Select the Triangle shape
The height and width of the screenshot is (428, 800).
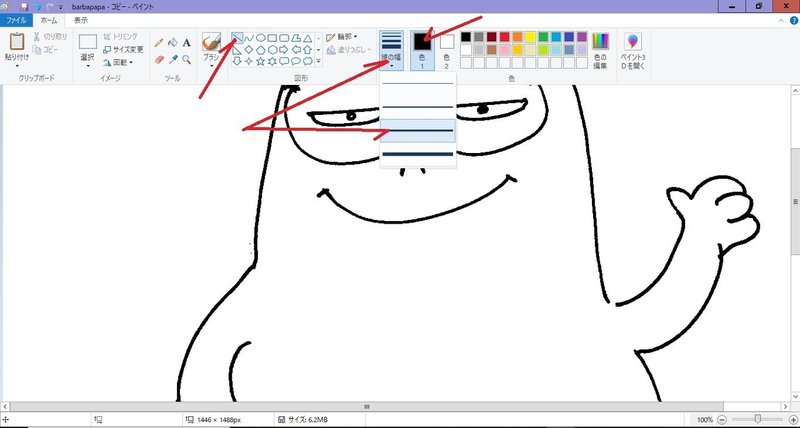(308, 38)
